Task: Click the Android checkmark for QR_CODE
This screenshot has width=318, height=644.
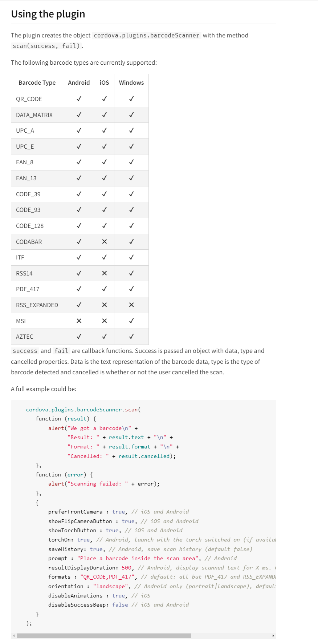Action: tap(79, 99)
